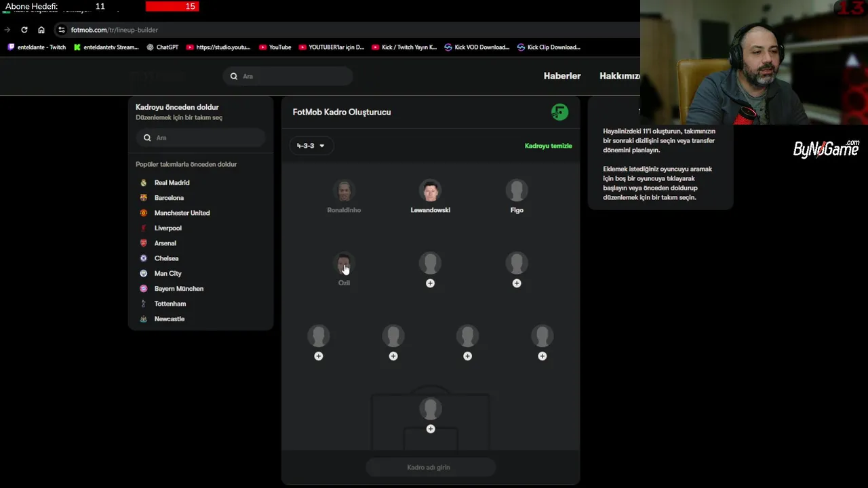Select the Lewandowski player slot
868x488 pixels.
430,197
